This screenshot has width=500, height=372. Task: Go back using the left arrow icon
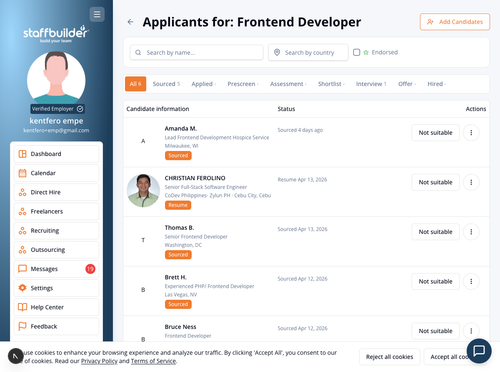(x=130, y=22)
